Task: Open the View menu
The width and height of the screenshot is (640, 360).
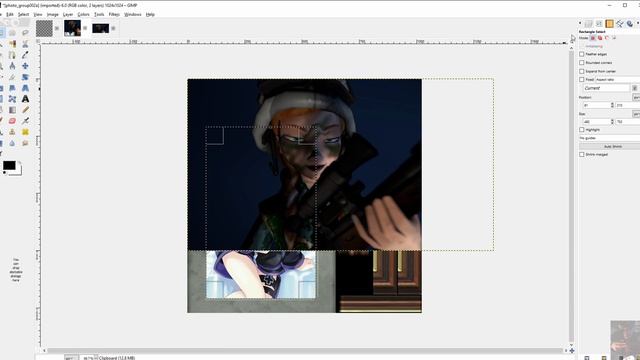Action: (38, 14)
